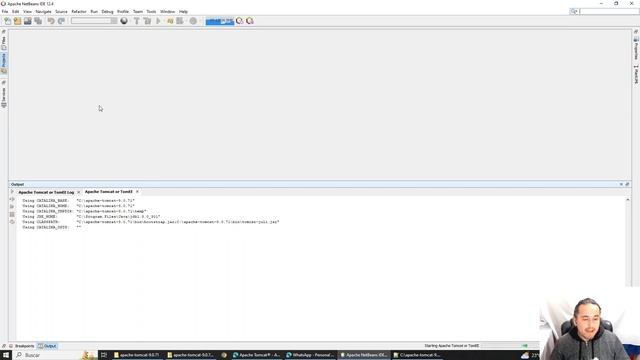Image resolution: width=640 pixels, height=360 pixels.
Task: Click the Redo toolbar icon
Action: pos(61,21)
